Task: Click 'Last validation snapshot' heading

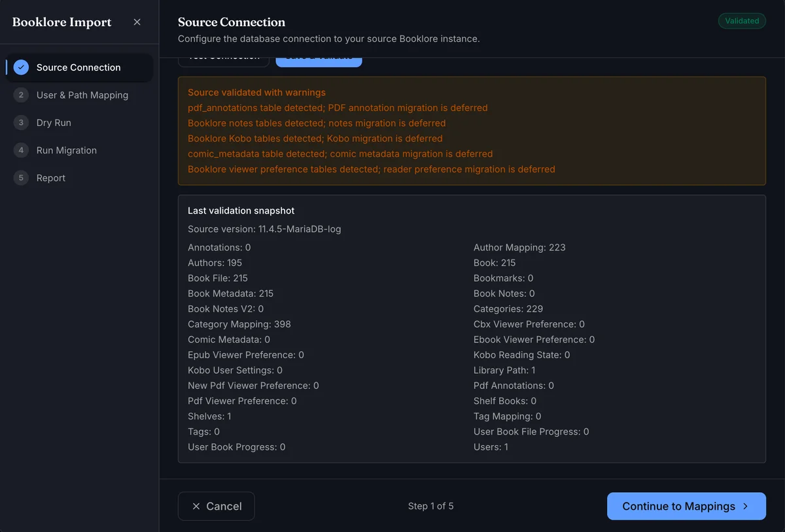Action: pyautogui.click(x=241, y=211)
